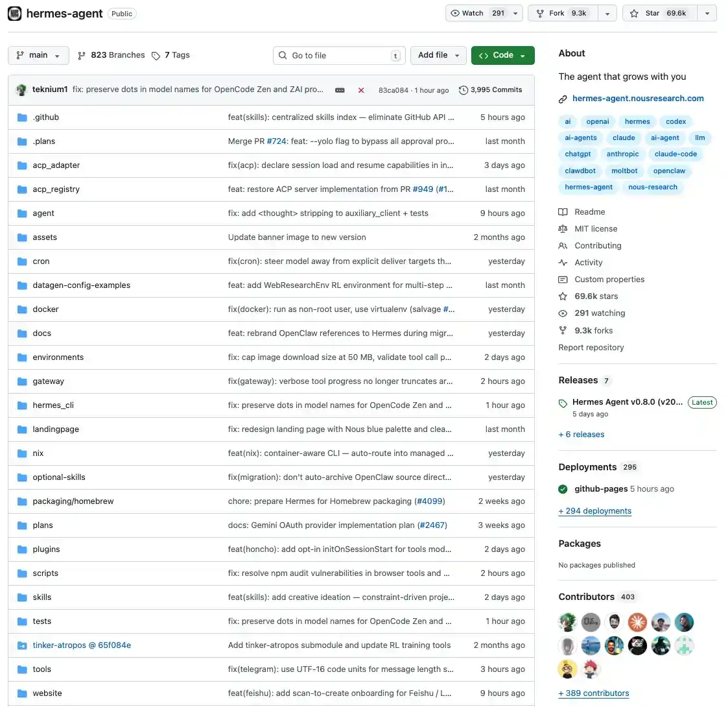Open the commit history clock icon

(x=463, y=90)
